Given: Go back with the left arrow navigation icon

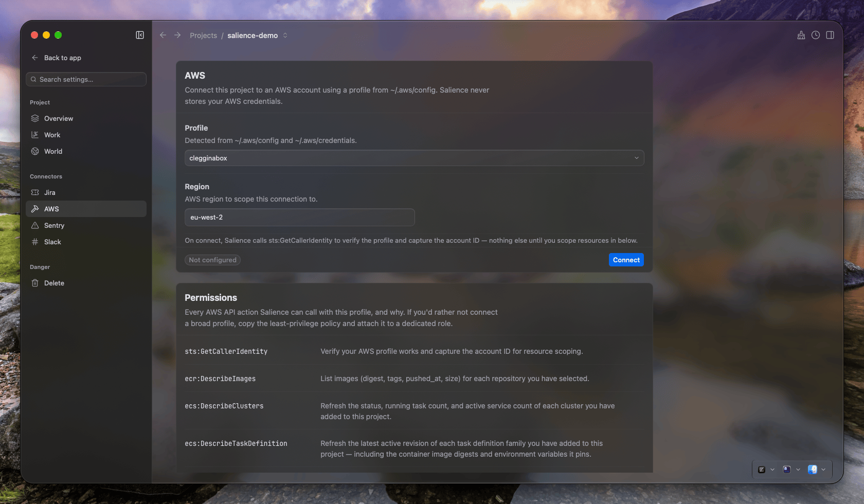Looking at the screenshot, I should [163, 35].
